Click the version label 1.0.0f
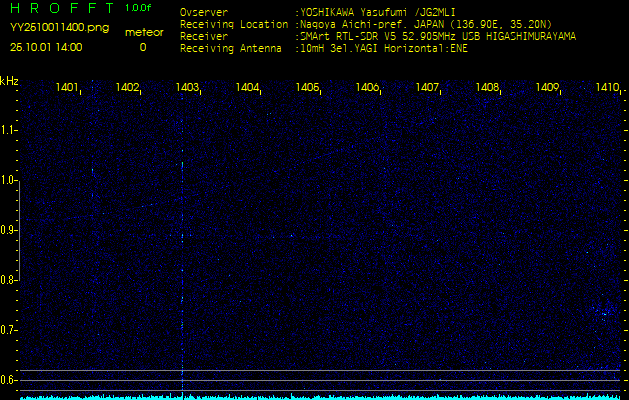This screenshot has width=629, height=400. [x=138, y=8]
